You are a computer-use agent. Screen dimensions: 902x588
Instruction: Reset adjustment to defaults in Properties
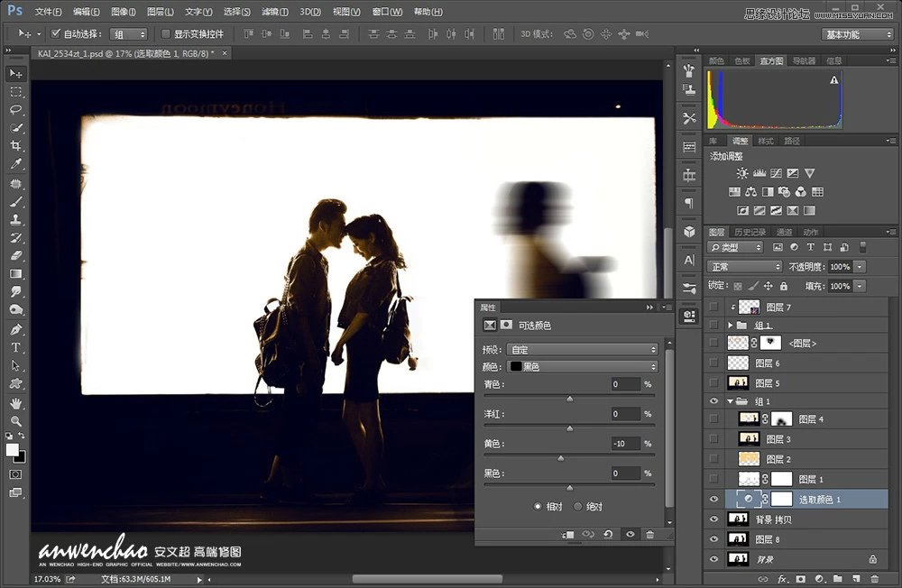coord(608,535)
